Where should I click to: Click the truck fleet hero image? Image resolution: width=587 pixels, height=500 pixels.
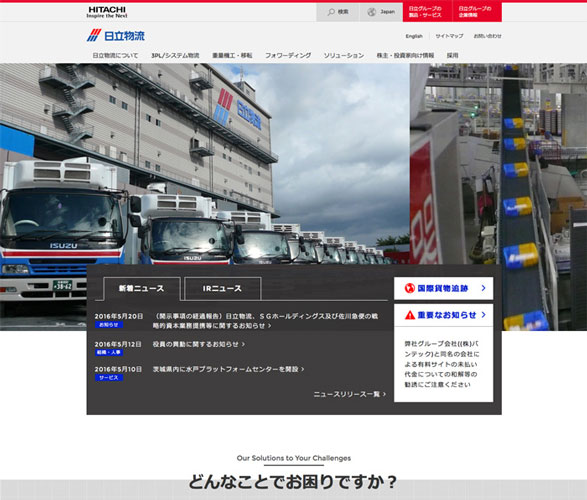tap(204, 165)
